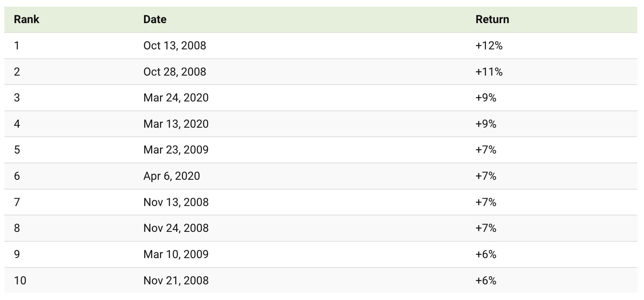Click the Rank column header

26,19
